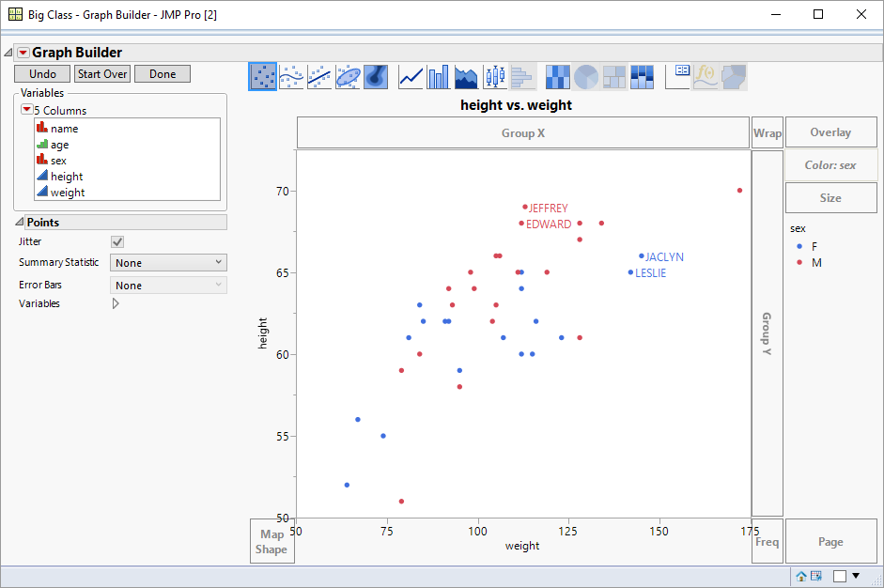Expand the Variables disclosure triangle under Points
The width and height of the screenshot is (884, 588).
click(116, 303)
